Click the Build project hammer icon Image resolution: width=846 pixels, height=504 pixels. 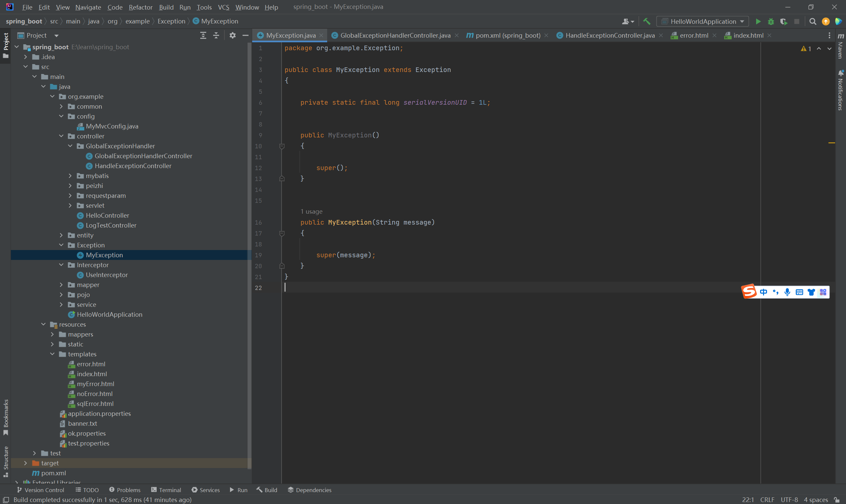pyautogui.click(x=646, y=21)
